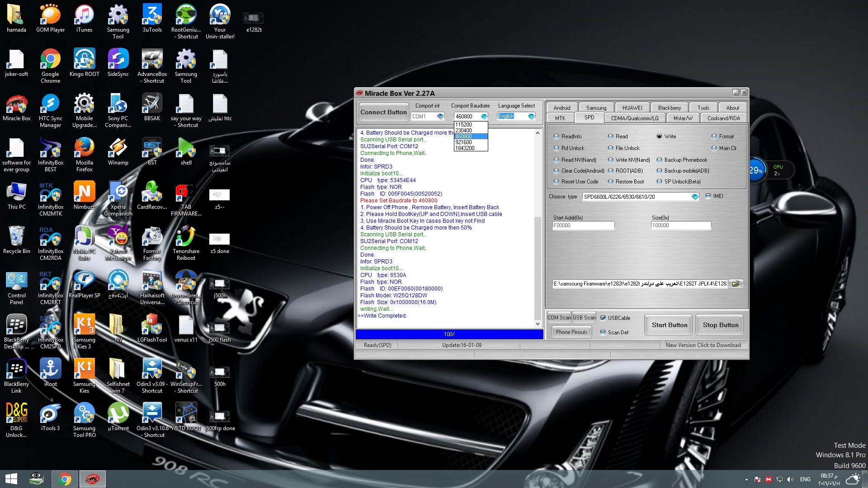Toggle the IMEI checkbox

pos(708,196)
